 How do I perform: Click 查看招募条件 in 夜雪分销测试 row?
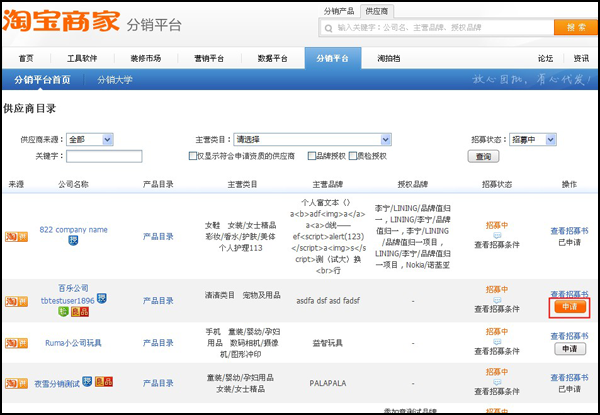tap(497, 392)
